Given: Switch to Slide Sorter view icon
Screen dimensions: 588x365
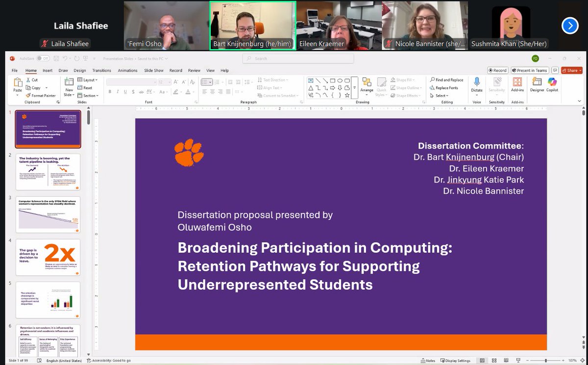Looking at the screenshot, I should coord(494,361).
